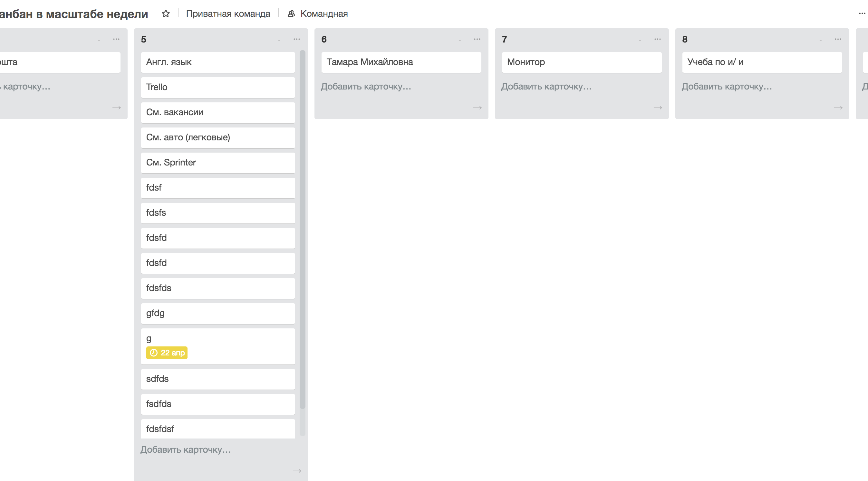Click the 22 апр due date badge
This screenshot has height=481, width=868.
(x=167, y=353)
